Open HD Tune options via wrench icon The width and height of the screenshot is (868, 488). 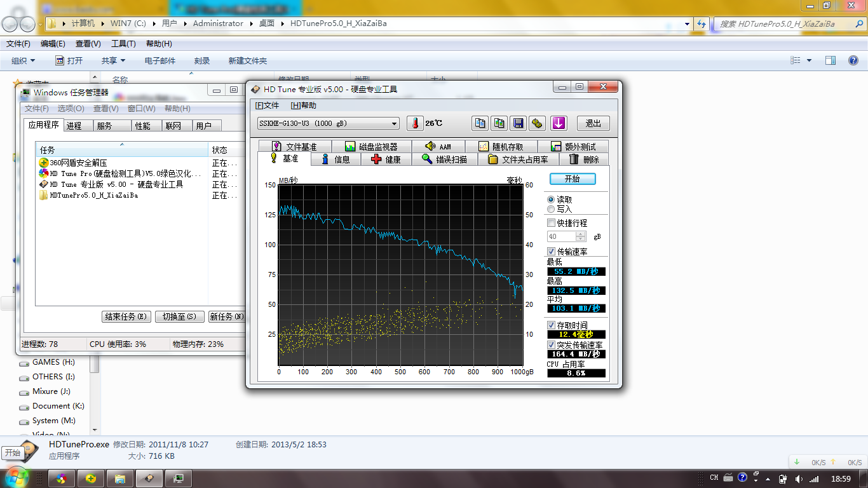(538, 123)
